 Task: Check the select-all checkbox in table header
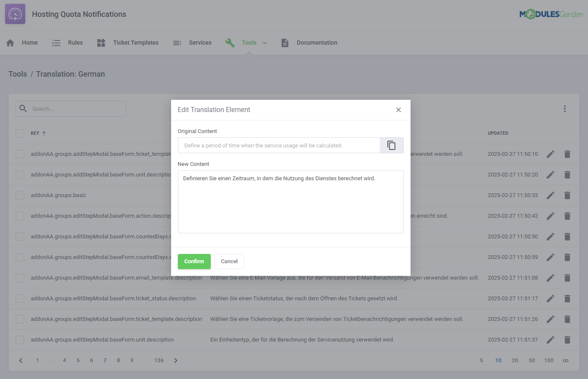point(20,133)
